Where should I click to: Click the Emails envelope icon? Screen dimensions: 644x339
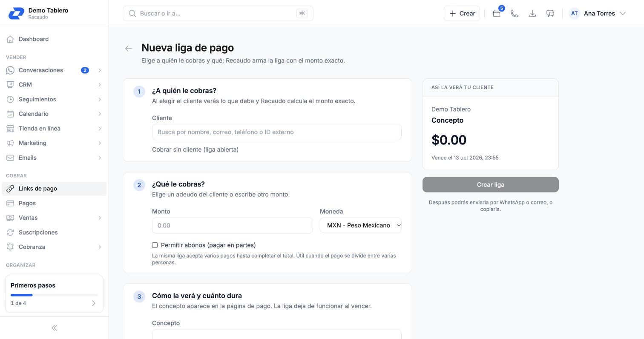tap(10, 158)
